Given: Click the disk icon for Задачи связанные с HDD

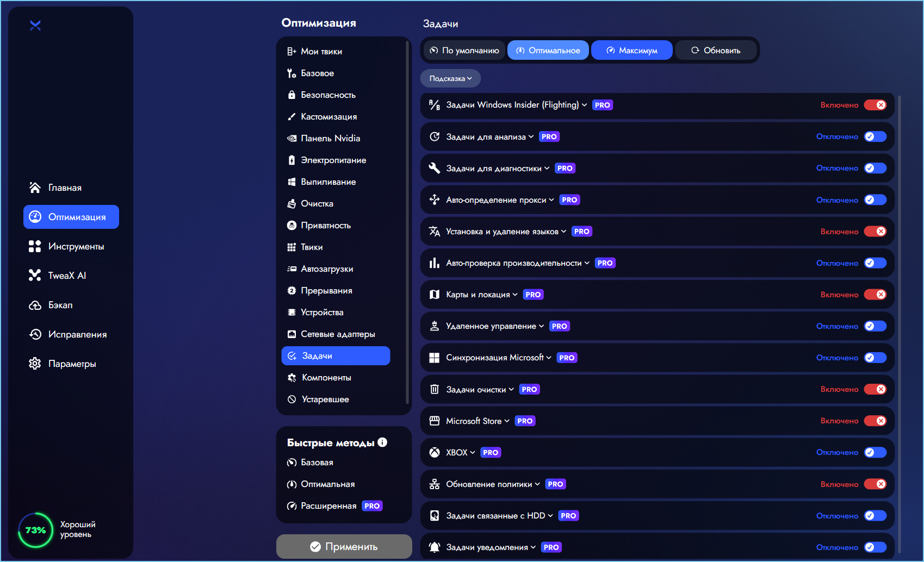Looking at the screenshot, I should pyautogui.click(x=435, y=516).
